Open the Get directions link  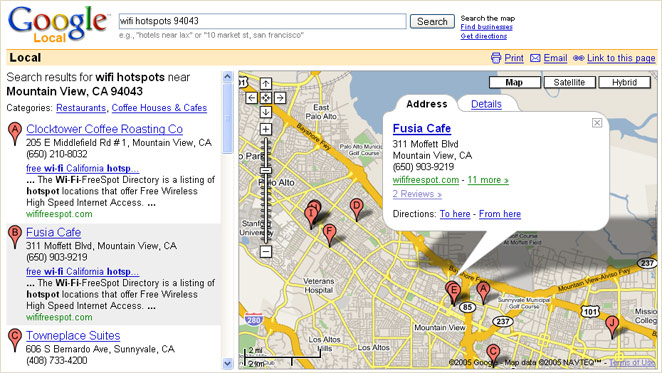pos(483,36)
